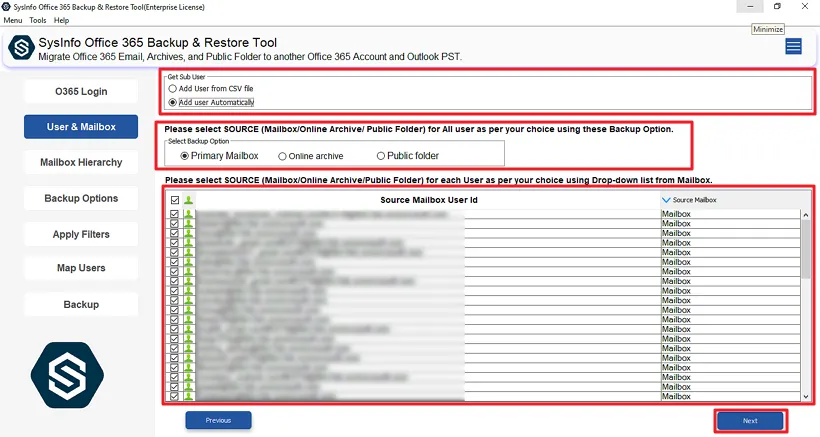Expand the Source Mailbox header chevron
Image resolution: width=820 pixels, height=437 pixels.
coord(666,200)
